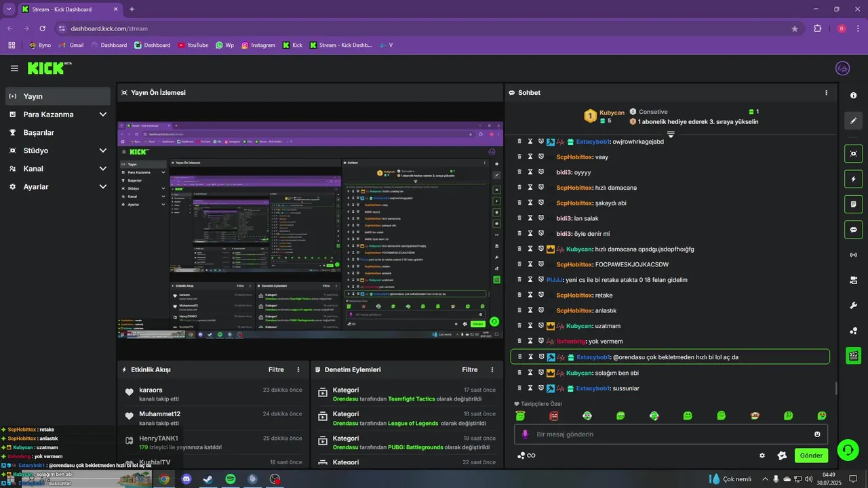Screen dimensions: 868x488
Task: Delete the 'ScpHobittox: vaay' message with trash icon
Action: pos(519,157)
